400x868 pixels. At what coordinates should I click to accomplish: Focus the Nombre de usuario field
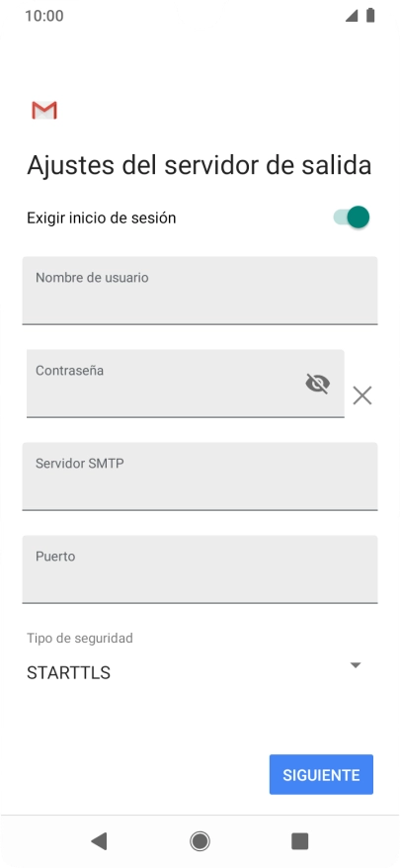(x=200, y=290)
